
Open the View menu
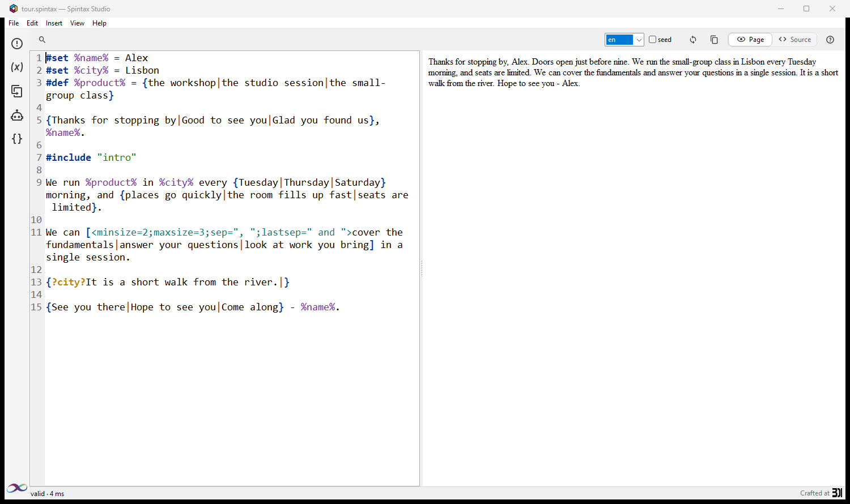pyautogui.click(x=77, y=23)
